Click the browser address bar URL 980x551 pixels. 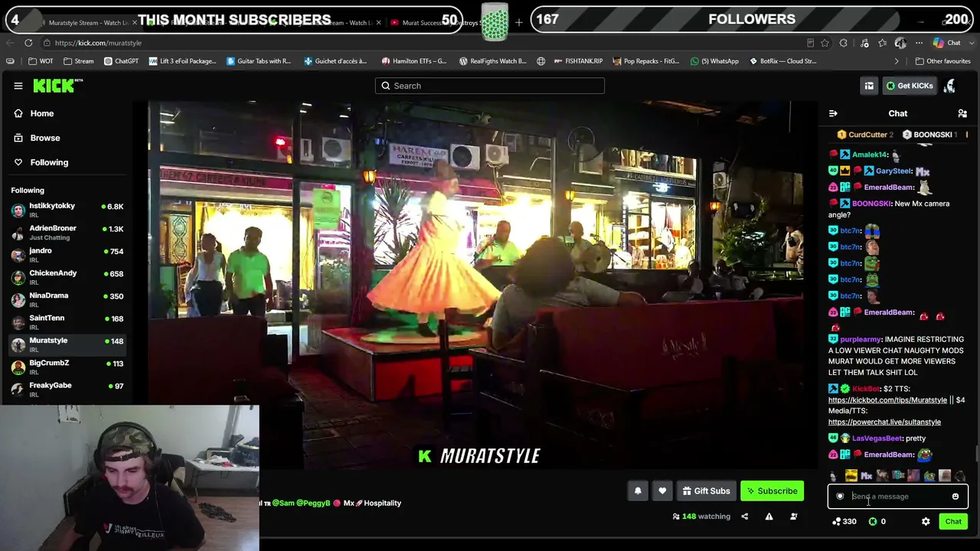(x=98, y=43)
